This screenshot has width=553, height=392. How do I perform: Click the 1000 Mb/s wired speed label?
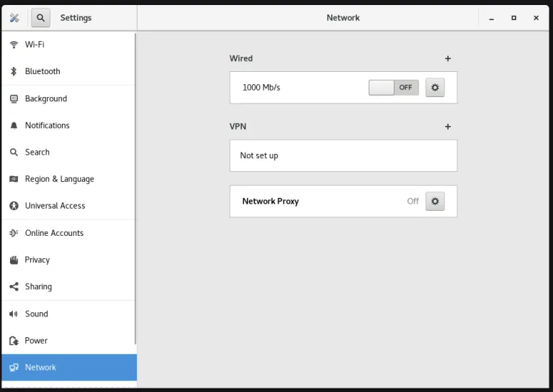[x=261, y=87]
